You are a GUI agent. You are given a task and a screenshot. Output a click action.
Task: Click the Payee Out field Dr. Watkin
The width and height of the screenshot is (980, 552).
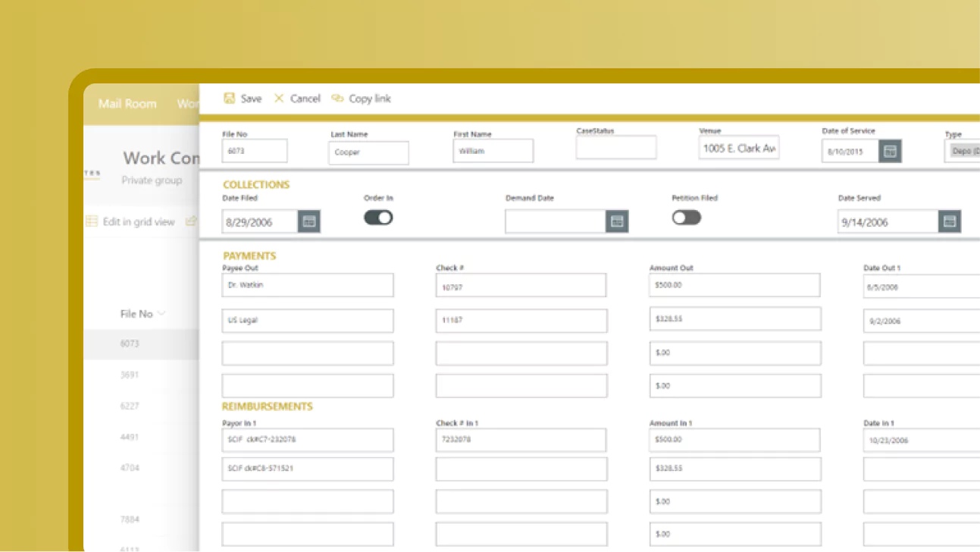(x=308, y=285)
